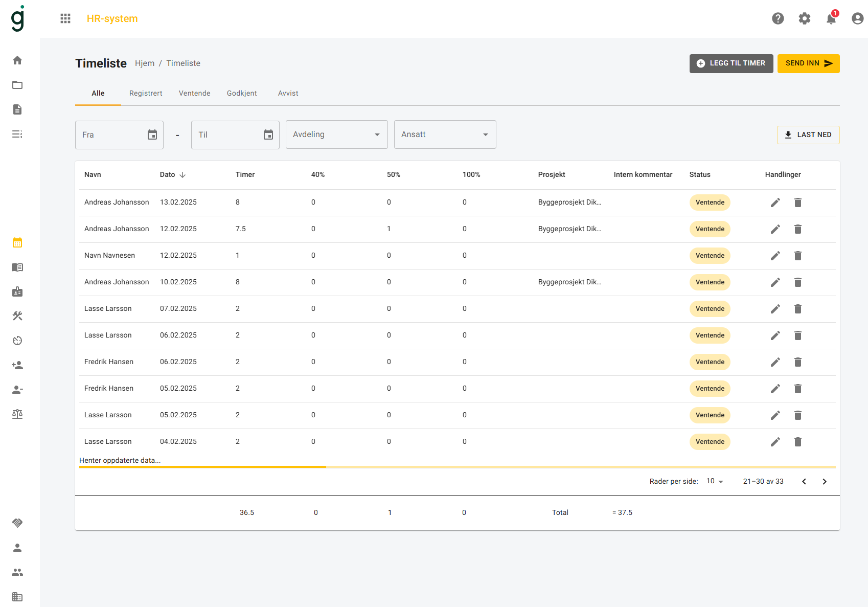Open settings gear in top bar
This screenshot has height=607, width=868.
click(805, 18)
